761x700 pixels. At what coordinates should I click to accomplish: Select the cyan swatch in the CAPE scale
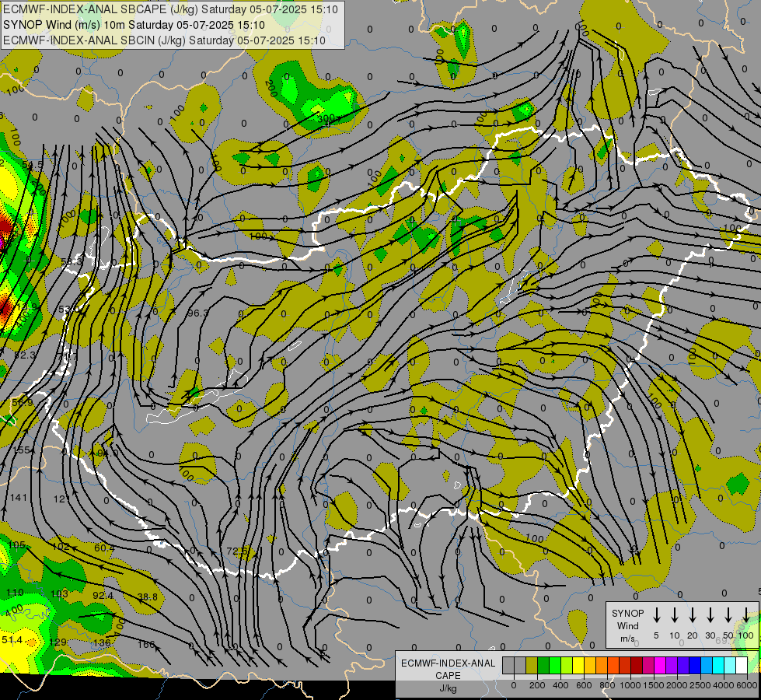[x=719, y=665]
